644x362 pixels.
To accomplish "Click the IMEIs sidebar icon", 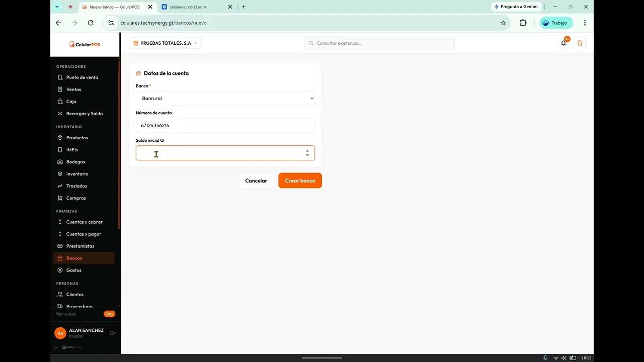I will [60, 150].
